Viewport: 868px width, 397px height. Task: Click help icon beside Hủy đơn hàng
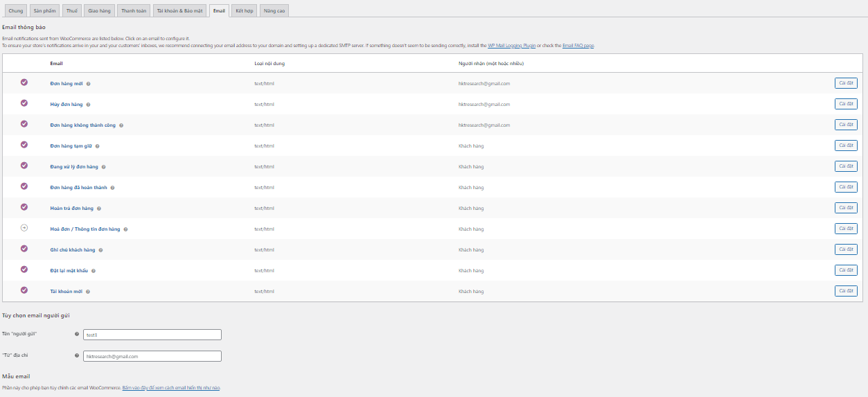tap(88, 105)
